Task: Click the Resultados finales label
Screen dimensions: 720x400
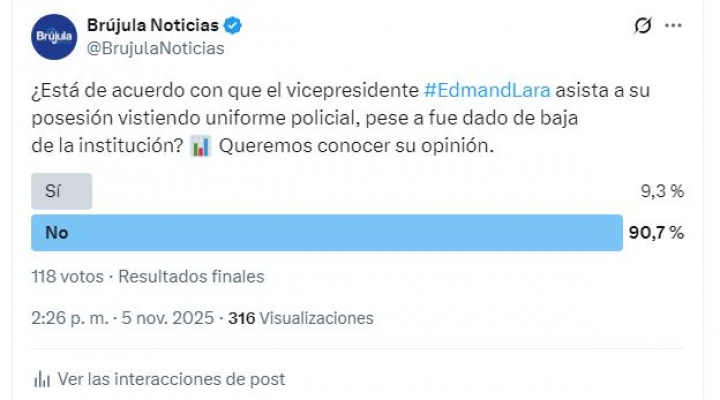Action: click(190, 276)
